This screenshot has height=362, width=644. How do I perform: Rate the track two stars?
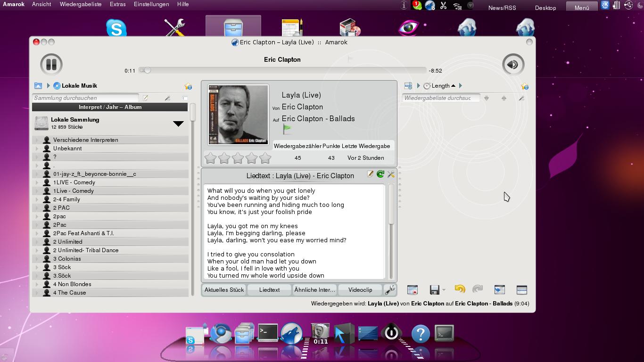224,158
